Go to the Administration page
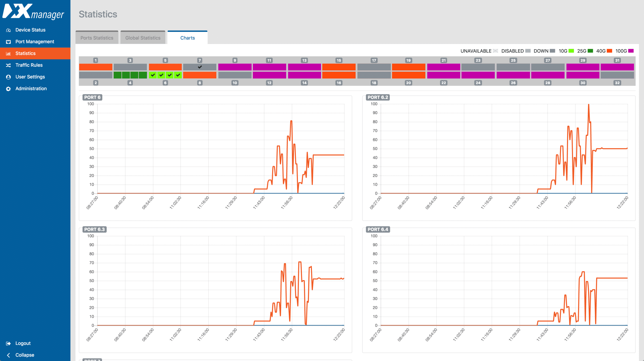Viewport: 644px width, 361px height. point(31,88)
